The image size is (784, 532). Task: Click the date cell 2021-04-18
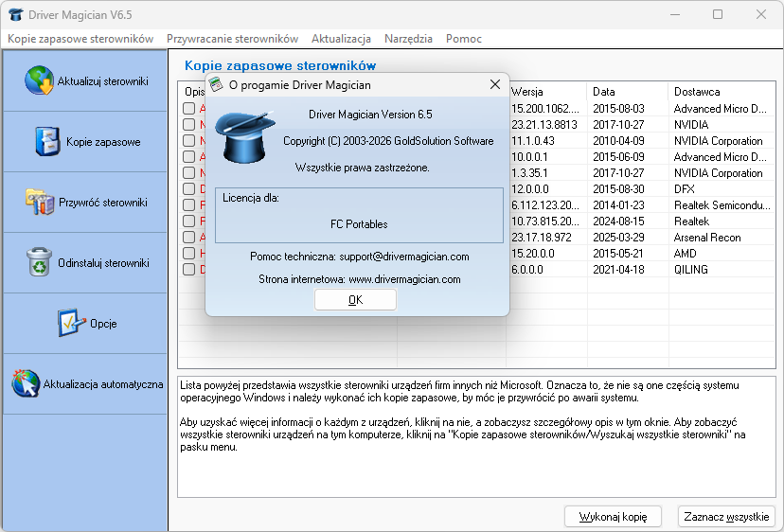[x=618, y=270]
